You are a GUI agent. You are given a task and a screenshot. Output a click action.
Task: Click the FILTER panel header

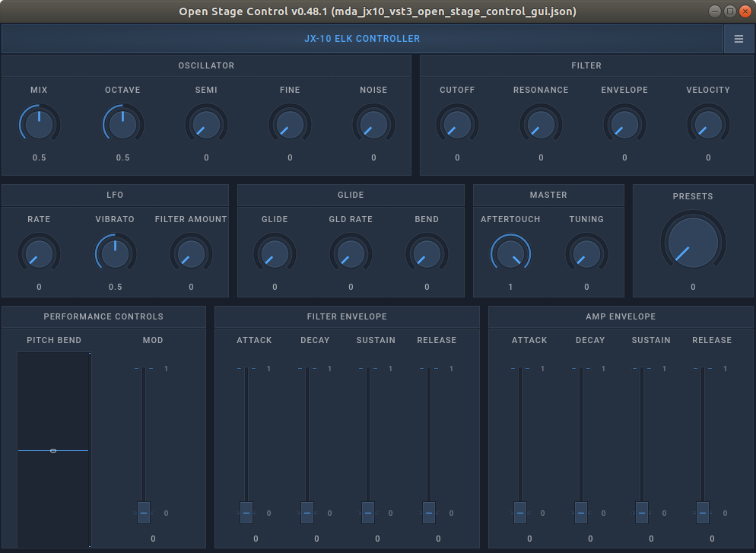tap(586, 65)
